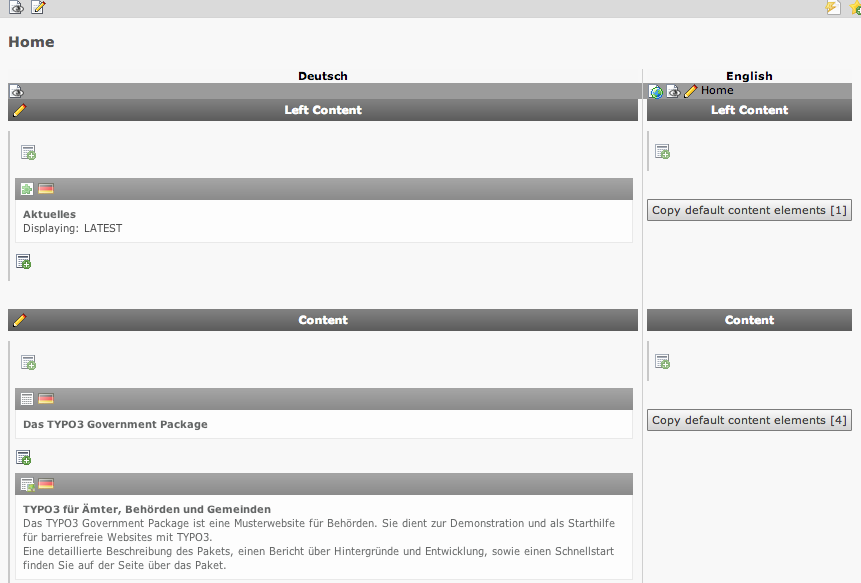Edit the Deutsch Content column with pencil
This screenshot has height=583, width=861.
click(19, 320)
